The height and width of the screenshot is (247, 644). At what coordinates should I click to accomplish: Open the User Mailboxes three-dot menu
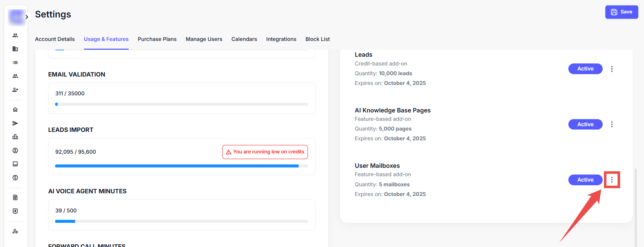(x=612, y=180)
